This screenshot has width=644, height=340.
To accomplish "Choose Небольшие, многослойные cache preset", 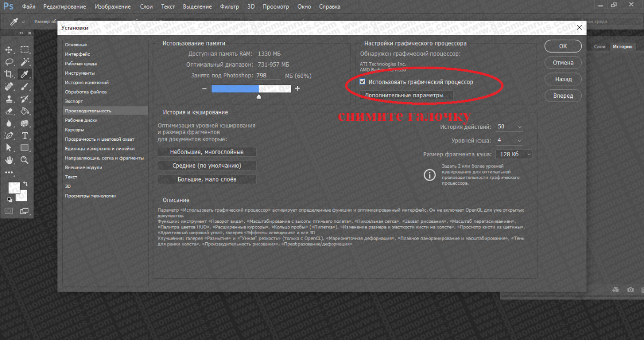I will point(207,152).
